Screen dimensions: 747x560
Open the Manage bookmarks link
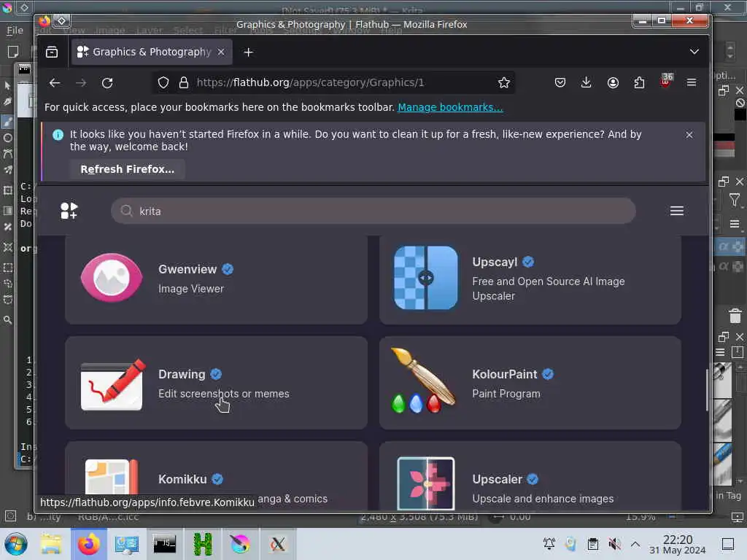(x=450, y=107)
